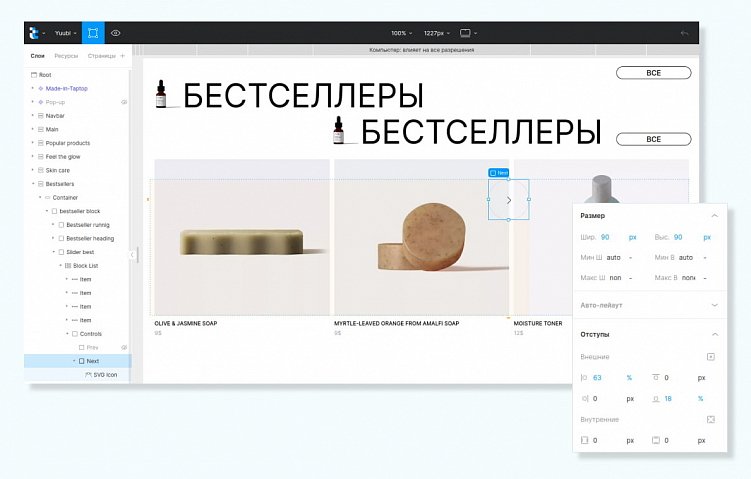The height and width of the screenshot is (479, 751).
Task: Click the OLIVE & JASMINE SOAP title
Action: coord(186,324)
